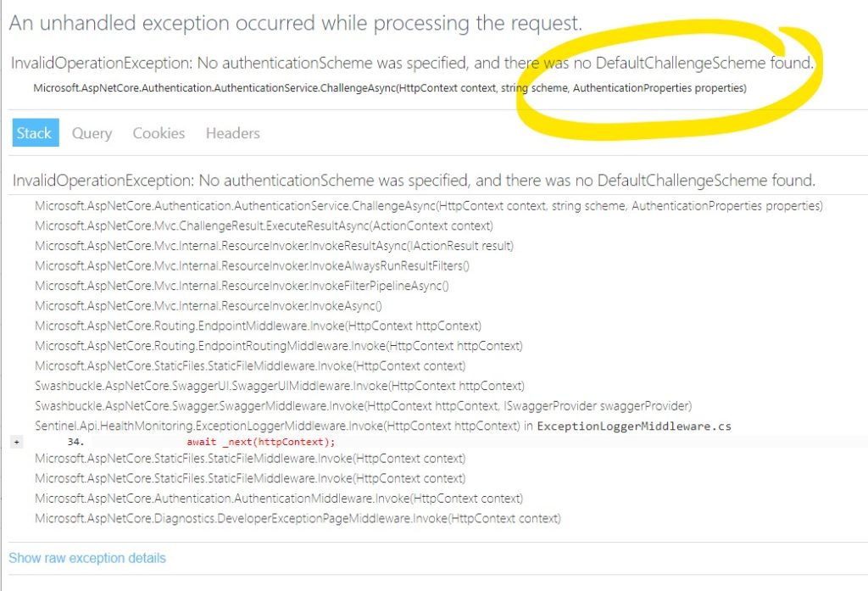Image resolution: width=868 pixels, height=591 pixels.
Task: Expand code line 34 with plus icon
Action: [17, 442]
